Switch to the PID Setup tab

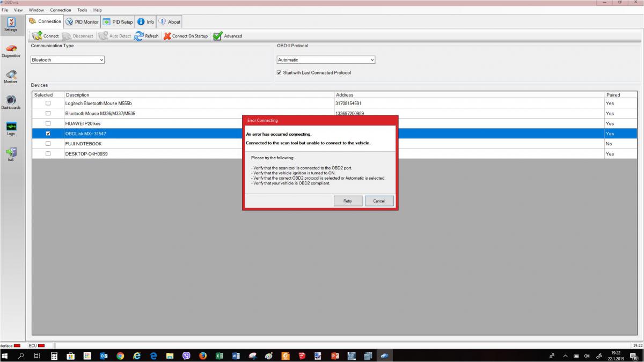point(118,22)
